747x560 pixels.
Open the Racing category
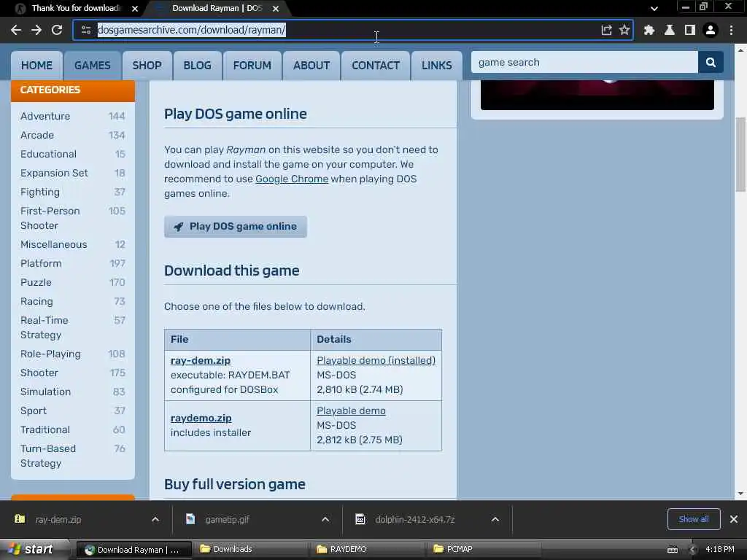36,301
